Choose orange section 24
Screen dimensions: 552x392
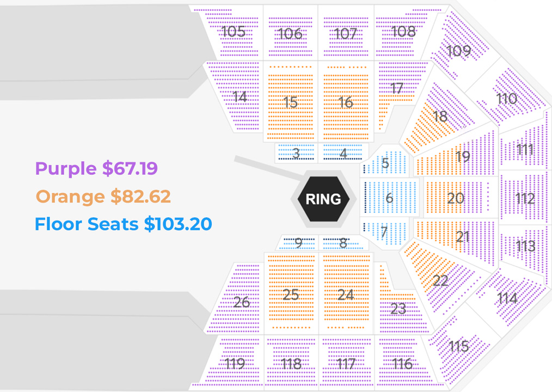click(x=346, y=295)
